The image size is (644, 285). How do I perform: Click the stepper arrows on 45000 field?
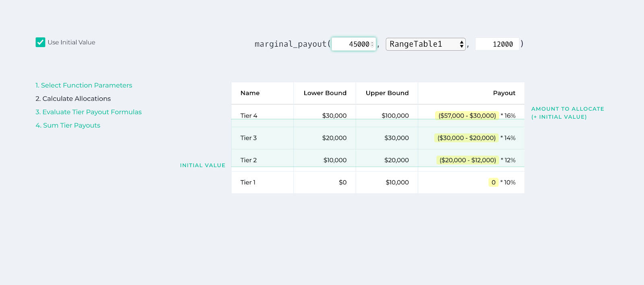point(372,44)
